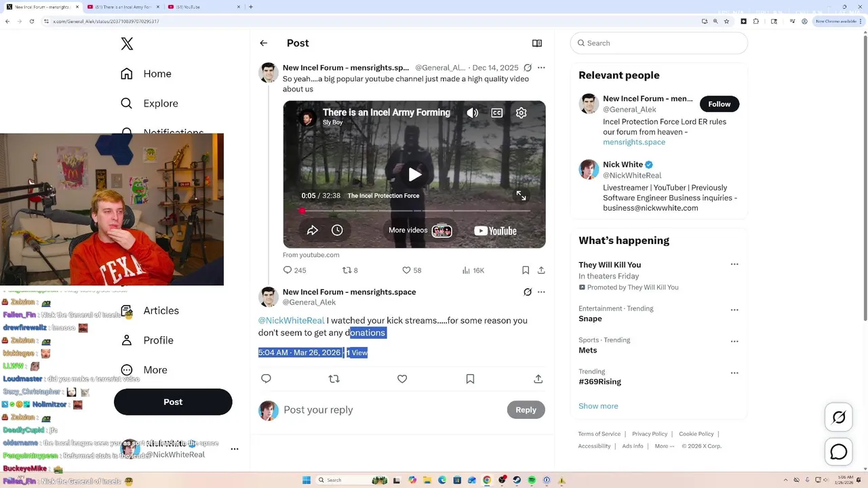This screenshot has width=868, height=488.
Task: Open options for Mets trend
Action: 734,341
